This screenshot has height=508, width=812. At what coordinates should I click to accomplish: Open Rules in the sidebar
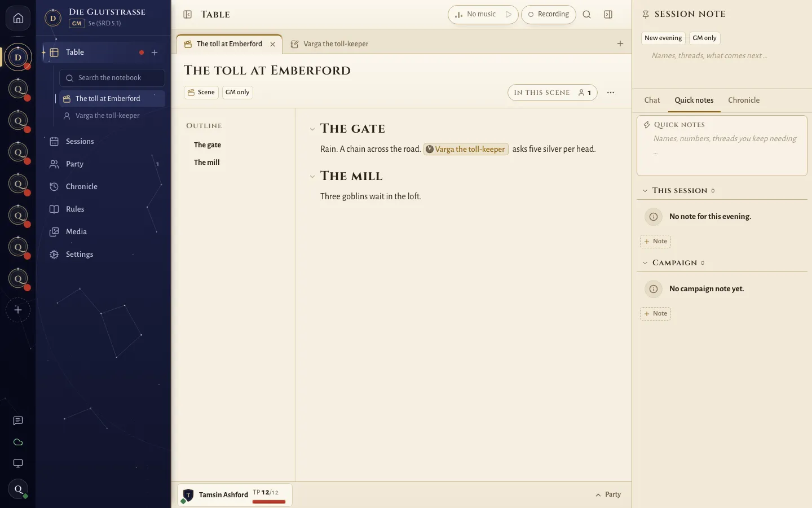[104, 209]
